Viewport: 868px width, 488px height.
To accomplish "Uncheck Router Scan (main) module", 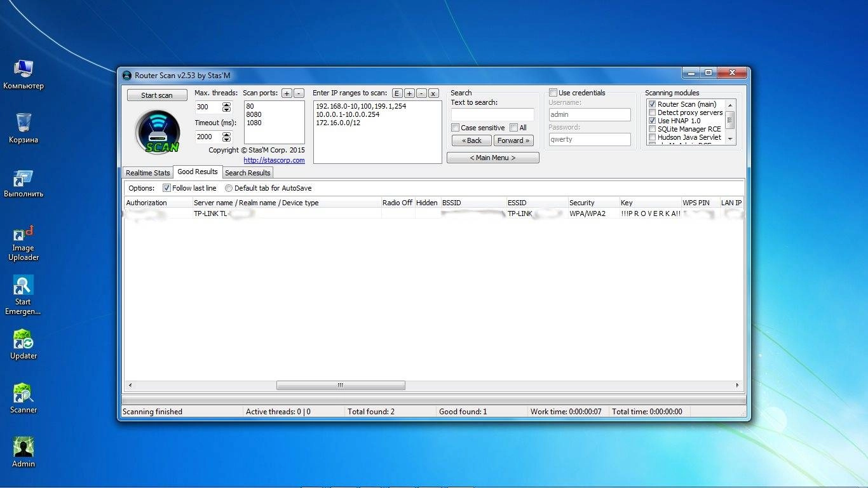I will click(652, 104).
